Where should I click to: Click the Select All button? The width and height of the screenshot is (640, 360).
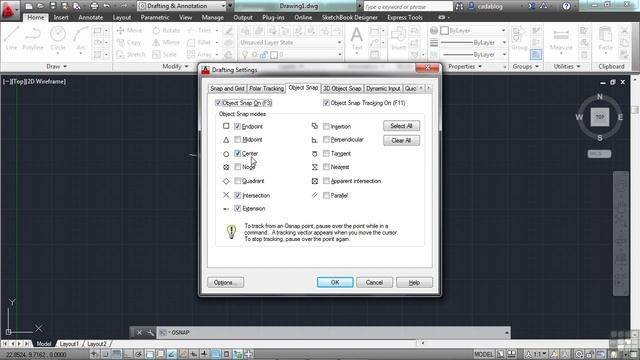point(401,126)
